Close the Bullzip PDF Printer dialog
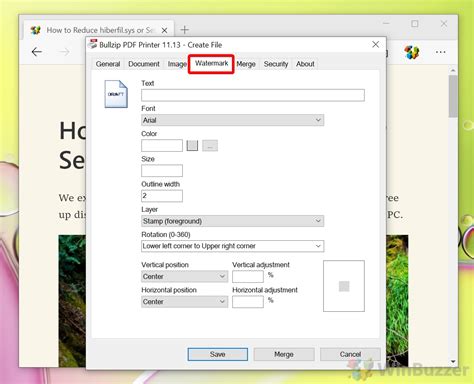The image size is (474, 384). click(375, 44)
